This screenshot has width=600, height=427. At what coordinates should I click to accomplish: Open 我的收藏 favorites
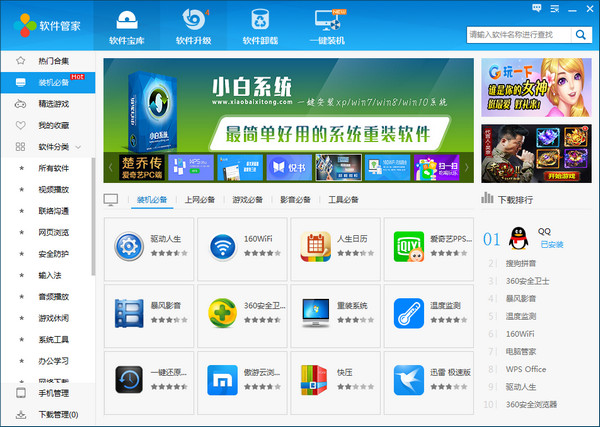click(48, 125)
